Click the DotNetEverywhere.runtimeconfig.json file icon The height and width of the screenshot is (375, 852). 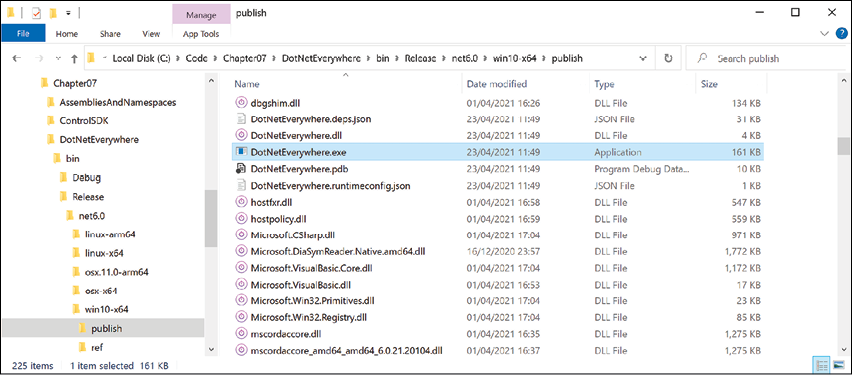pyautogui.click(x=241, y=185)
